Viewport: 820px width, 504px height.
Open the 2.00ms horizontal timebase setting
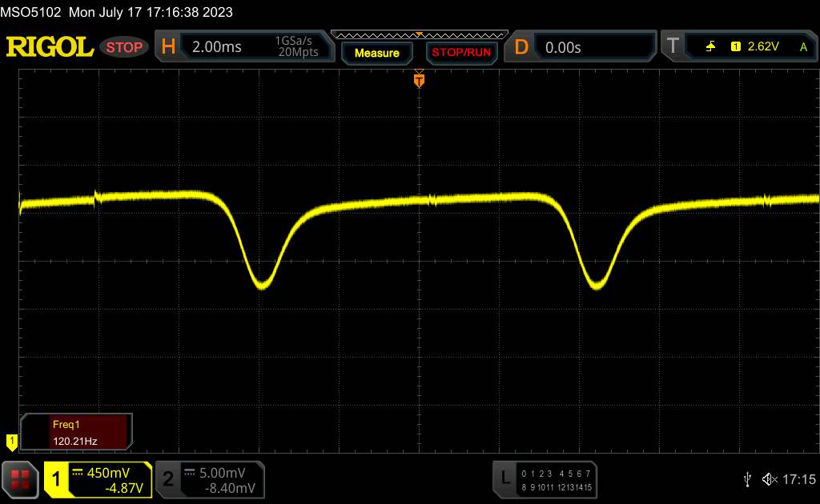[x=217, y=47]
